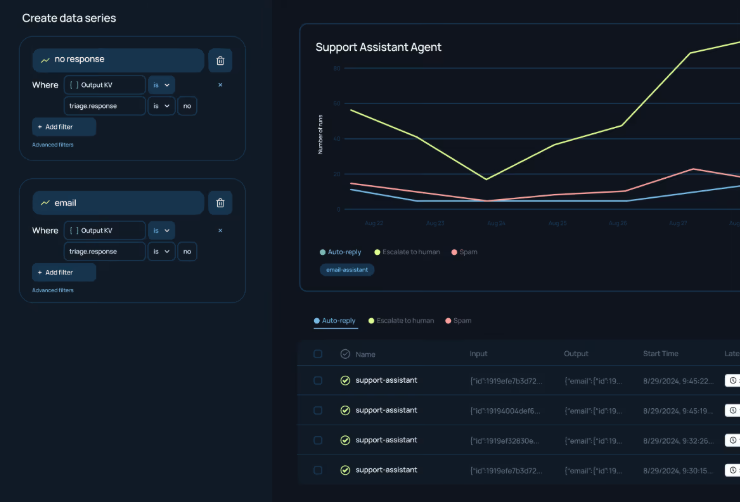
Task: Click the status check icon in table header
Action: click(345, 354)
